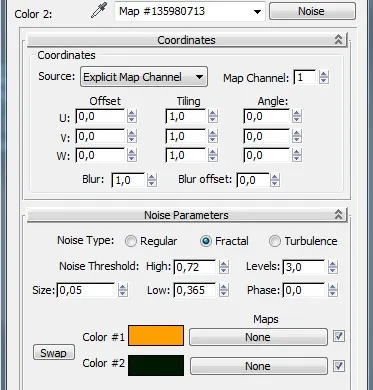The width and height of the screenshot is (373, 390).
Task: Click Color #1 None map button
Action: tap(258, 337)
